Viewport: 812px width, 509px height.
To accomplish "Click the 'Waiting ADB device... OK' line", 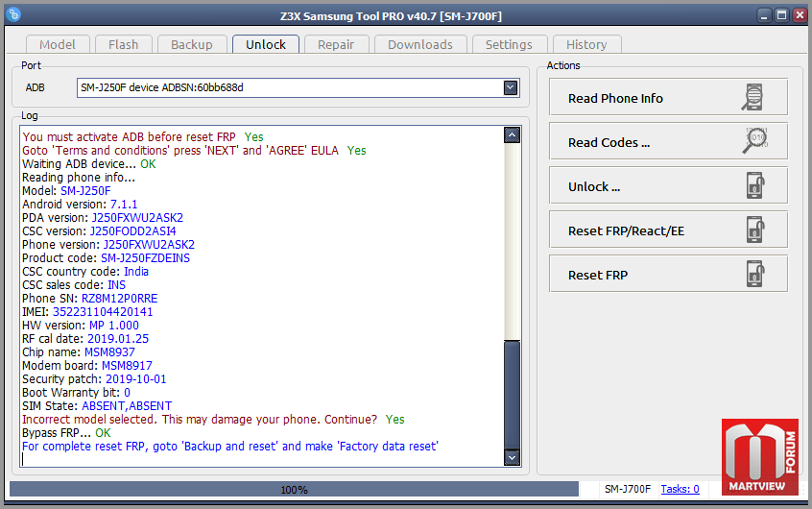I will [x=89, y=164].
